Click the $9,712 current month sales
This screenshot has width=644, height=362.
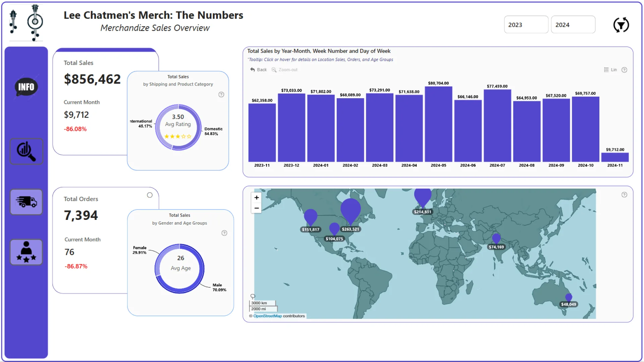coord(76,115)
